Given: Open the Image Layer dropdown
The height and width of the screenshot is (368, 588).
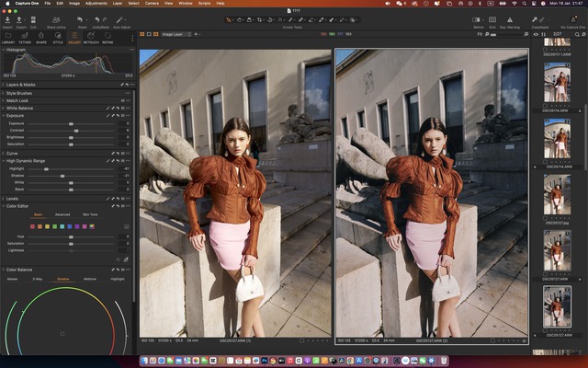Looking at the screenshot, I should (175, 33).
